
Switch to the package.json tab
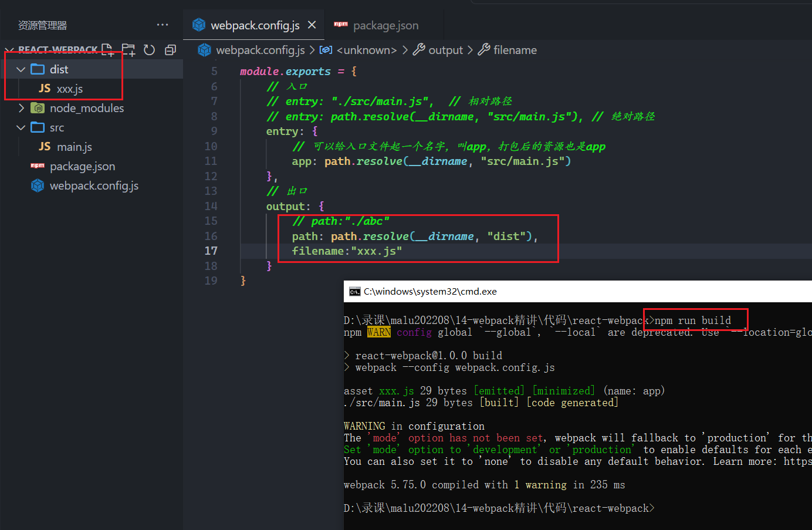pos(385,25)
